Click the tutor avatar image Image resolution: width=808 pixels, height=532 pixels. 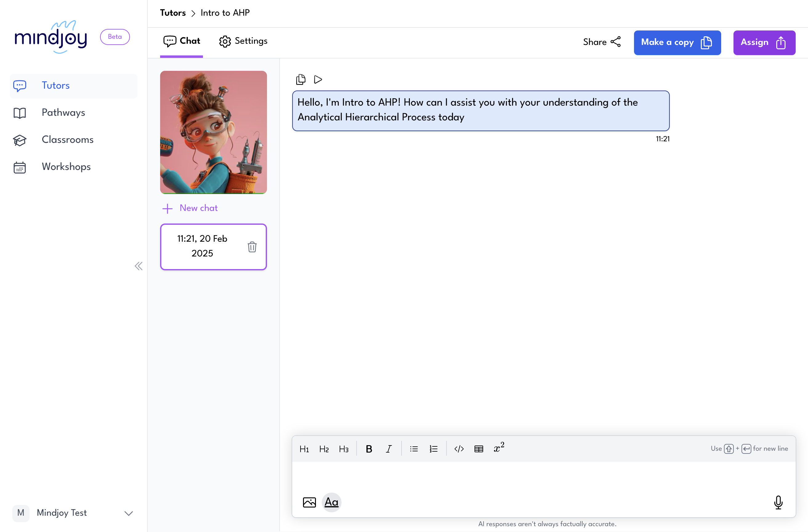pyautogui.click(x=213, y=132)
